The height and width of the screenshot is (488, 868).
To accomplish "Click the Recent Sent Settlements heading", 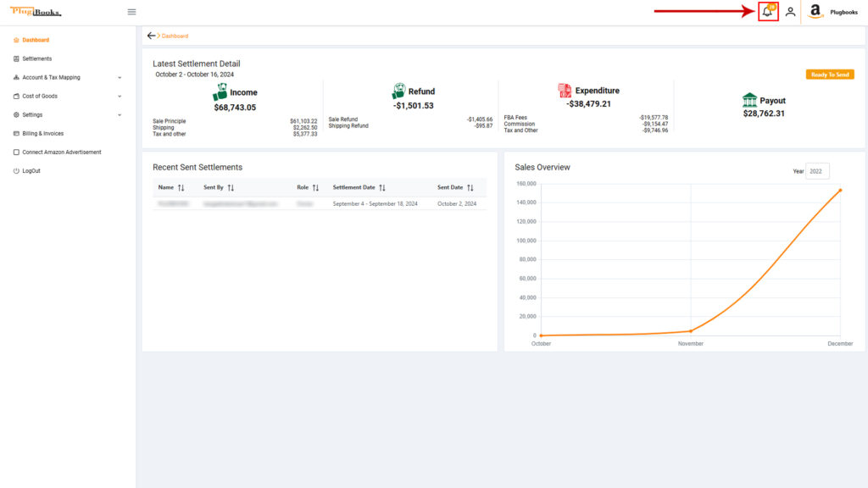I will point(198,167).
